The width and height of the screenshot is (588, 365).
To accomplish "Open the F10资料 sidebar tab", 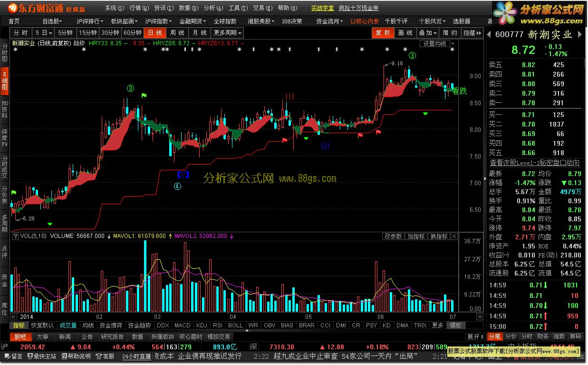I will coord(5,109).
